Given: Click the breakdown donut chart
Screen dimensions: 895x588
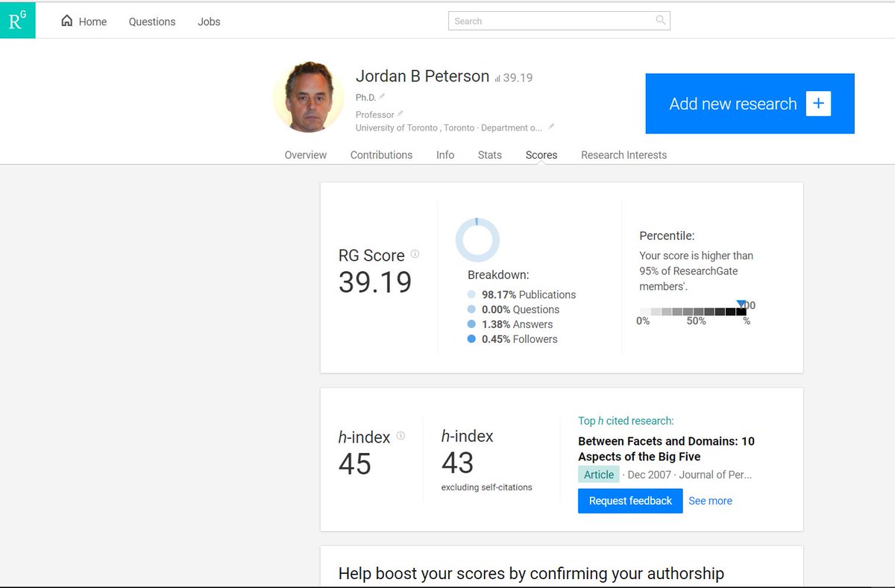Looking at the screenshot, I should click(x=477, y=240).
